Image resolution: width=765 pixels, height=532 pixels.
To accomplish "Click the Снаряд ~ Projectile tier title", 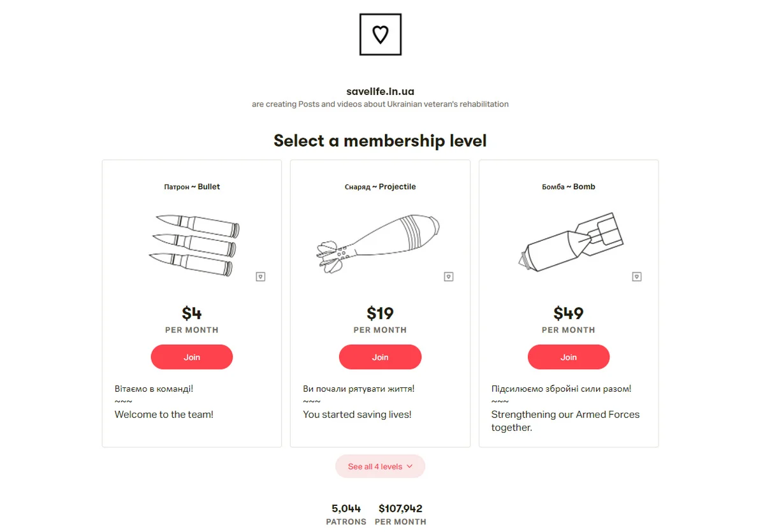I will 380,187.
